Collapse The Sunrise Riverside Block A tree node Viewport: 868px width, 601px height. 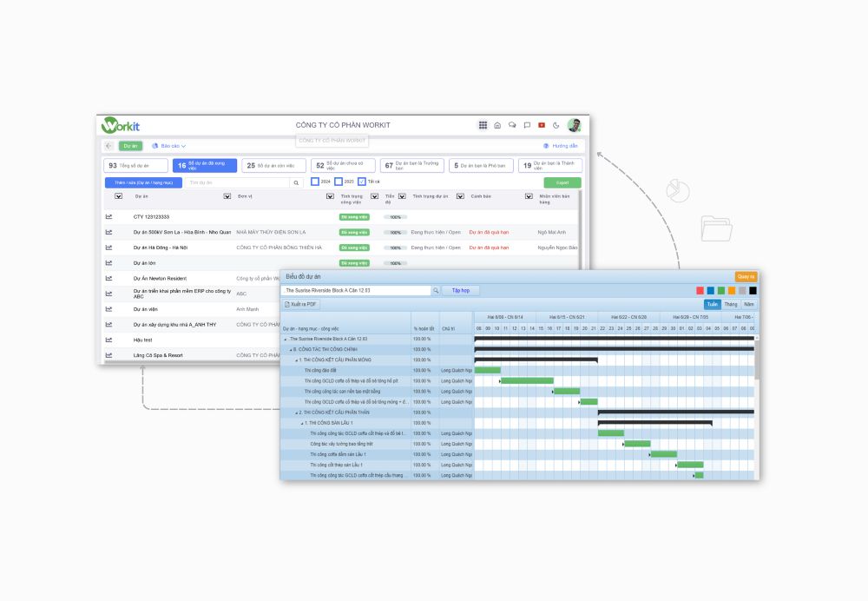coord(286,339)
